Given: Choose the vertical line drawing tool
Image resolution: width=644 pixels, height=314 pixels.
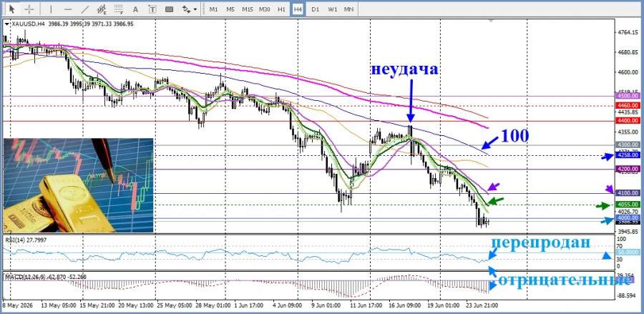Looking at the screenshot, I should [51, 9].
